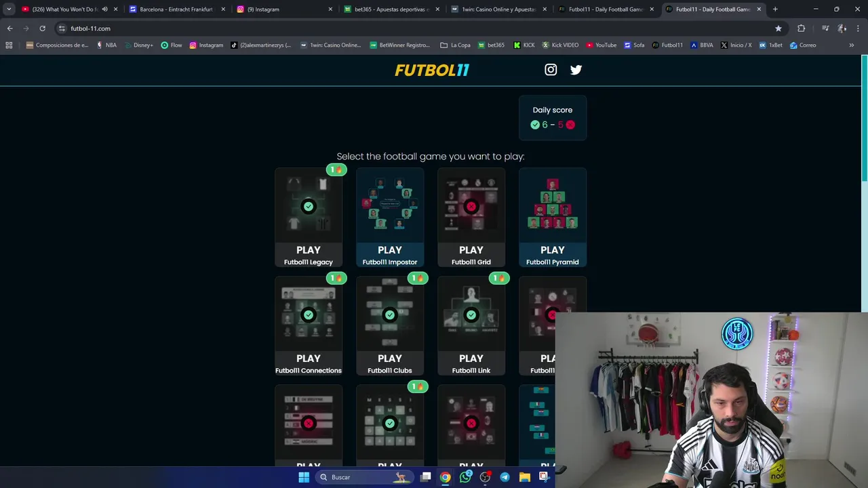Click the Daily score box
Image resolution: width=868 pixels, height=488 pixels.
553,118
